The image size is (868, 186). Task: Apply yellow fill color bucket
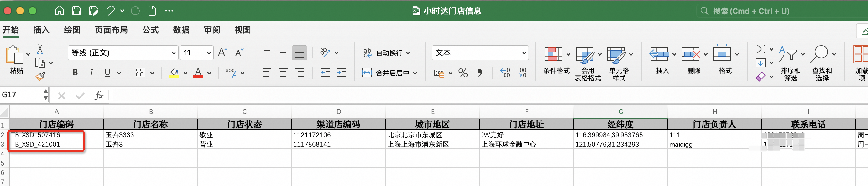coord(174,73)
